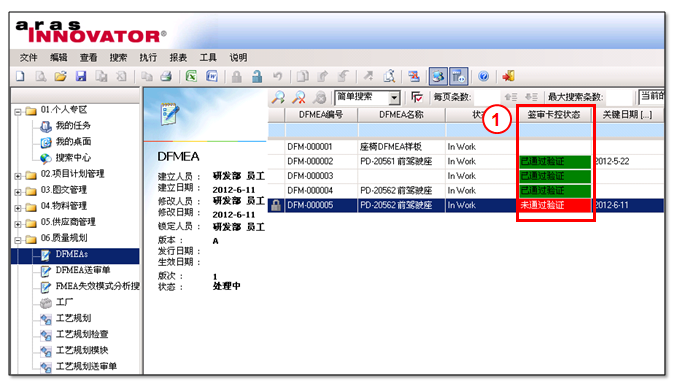
Task: Select the 工艺规划 tree item
Action: pos(73,318)
